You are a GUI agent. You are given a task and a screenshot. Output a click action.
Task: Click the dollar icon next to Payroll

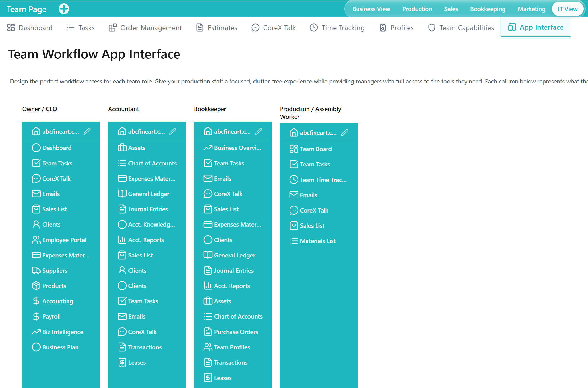(36, 316)
